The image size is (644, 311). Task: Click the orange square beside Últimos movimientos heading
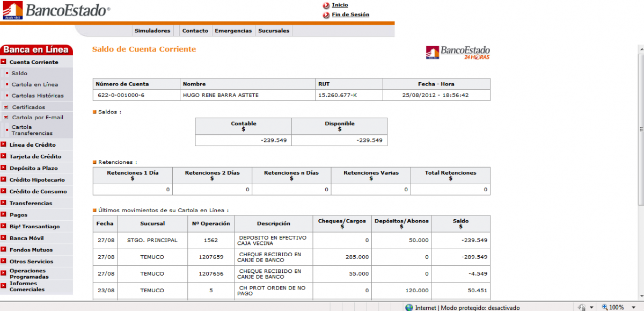click(94, 211)
